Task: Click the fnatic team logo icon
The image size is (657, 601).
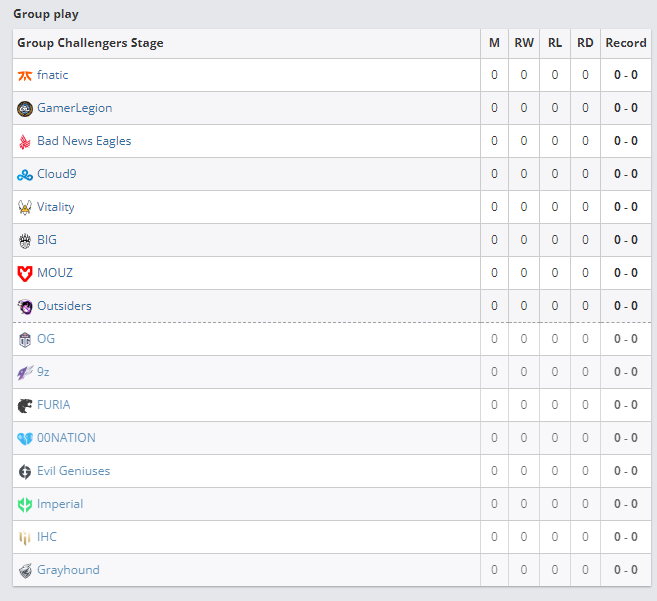Action: click(x=25, y=75)
